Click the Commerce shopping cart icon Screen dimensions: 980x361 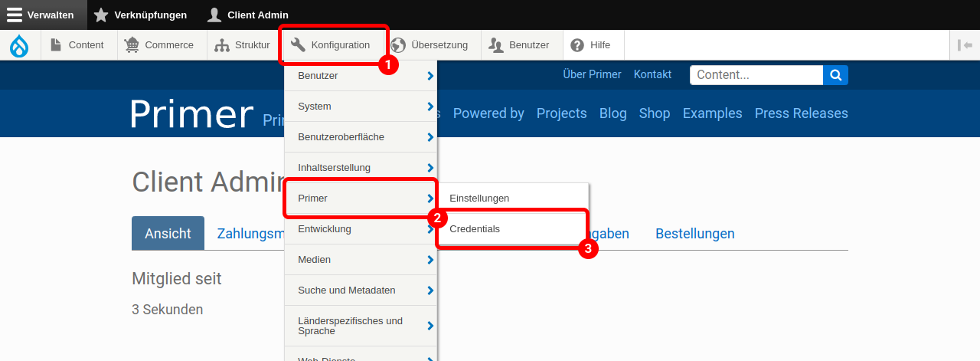point(132,45)
